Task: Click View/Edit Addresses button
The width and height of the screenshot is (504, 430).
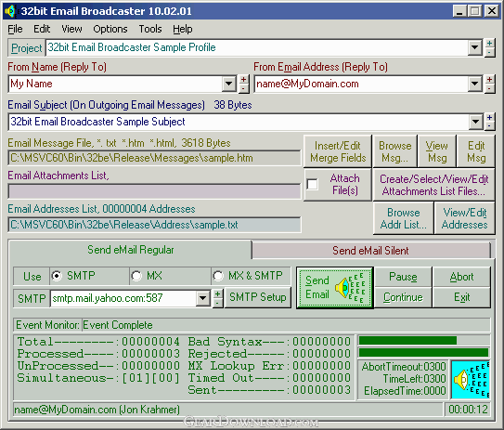Action: (x=464, y=218)
